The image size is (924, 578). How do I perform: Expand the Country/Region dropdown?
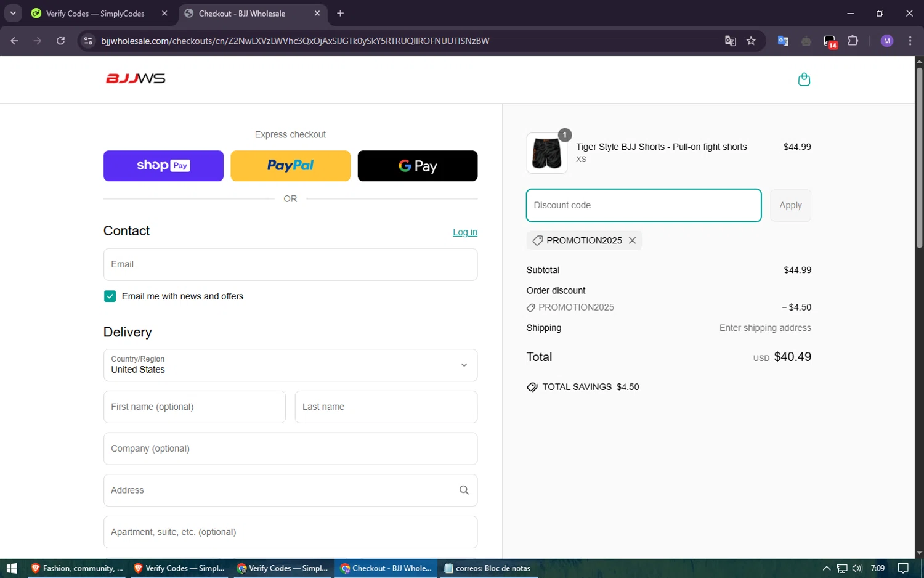[290, 365]
